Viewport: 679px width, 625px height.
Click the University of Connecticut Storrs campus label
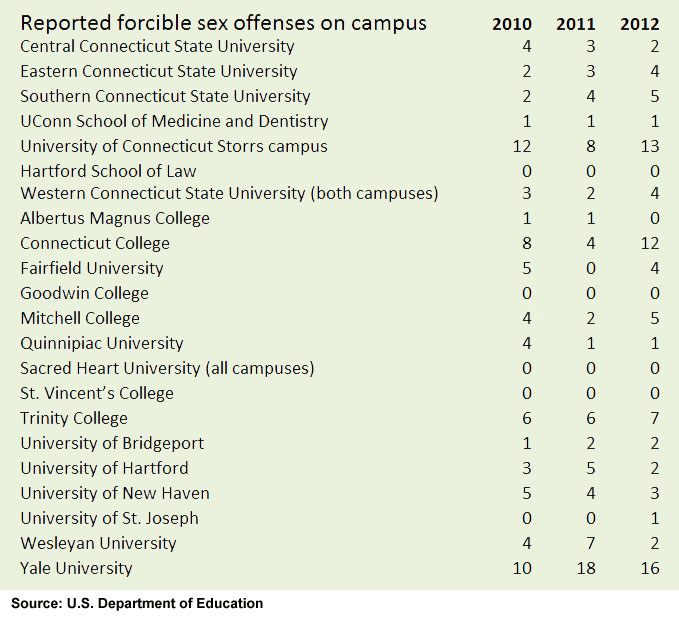click(x=174, y=146)
